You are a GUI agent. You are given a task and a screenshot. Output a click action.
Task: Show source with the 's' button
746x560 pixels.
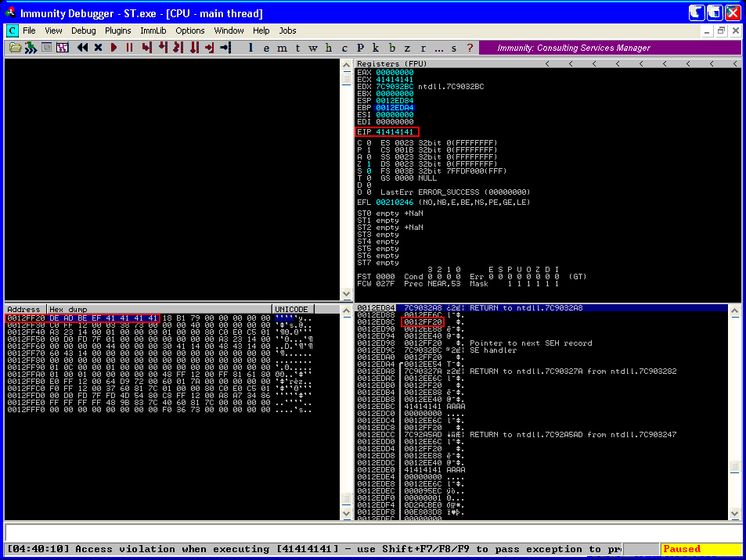[454, 48]
